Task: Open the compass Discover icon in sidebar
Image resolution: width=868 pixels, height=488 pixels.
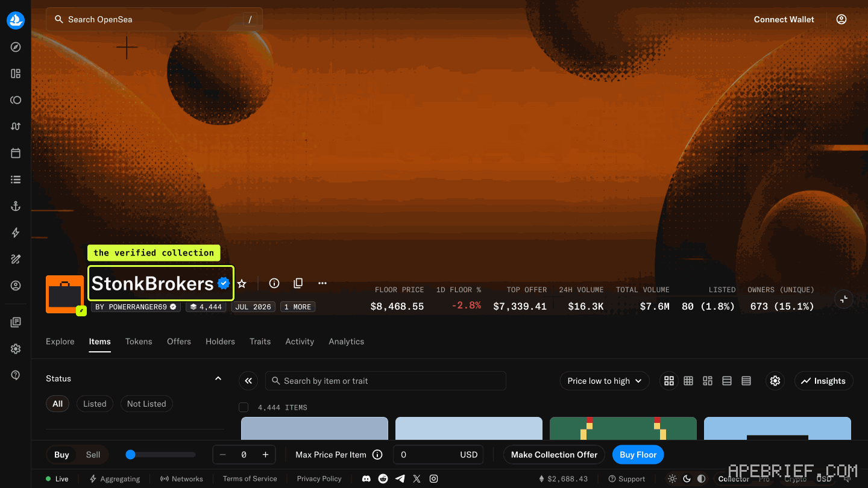Action: pos(16,47)
